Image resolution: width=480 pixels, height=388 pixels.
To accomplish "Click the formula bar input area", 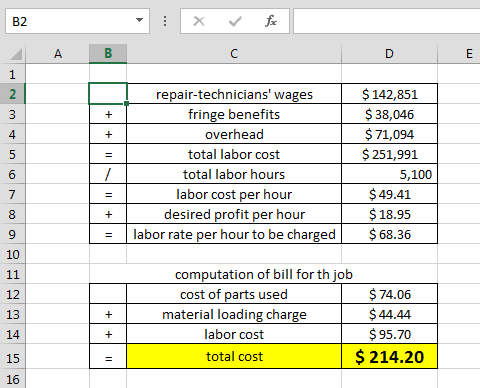I will [x=387, y=21].
